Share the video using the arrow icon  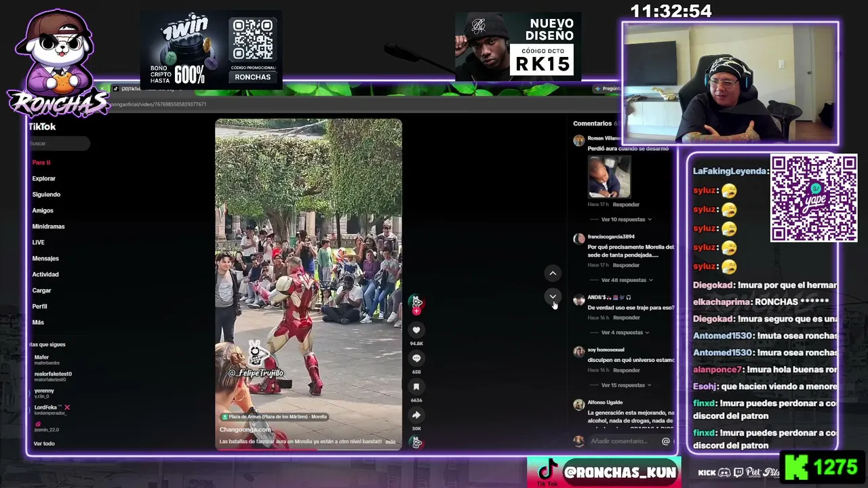[416, 415]
